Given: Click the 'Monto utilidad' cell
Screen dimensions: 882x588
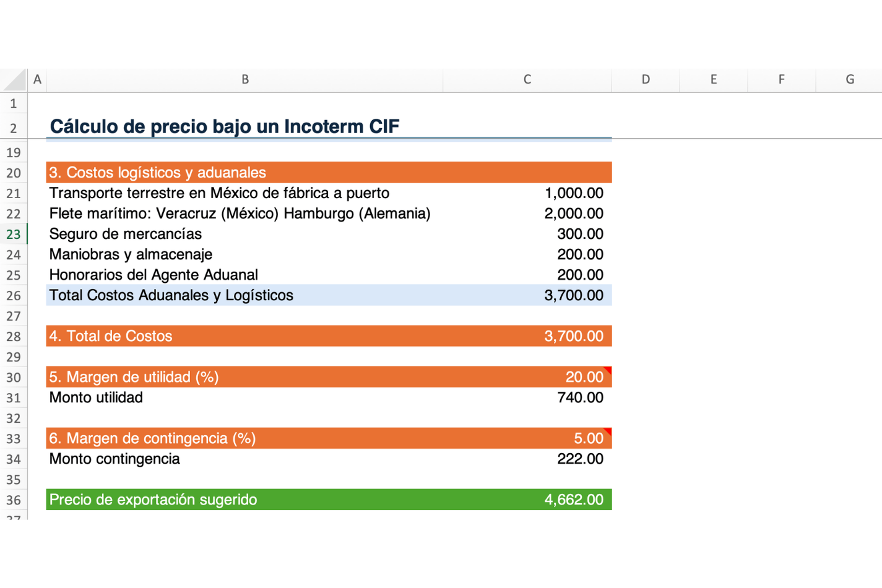Looking at the screenshot, I should pos(244,397).
